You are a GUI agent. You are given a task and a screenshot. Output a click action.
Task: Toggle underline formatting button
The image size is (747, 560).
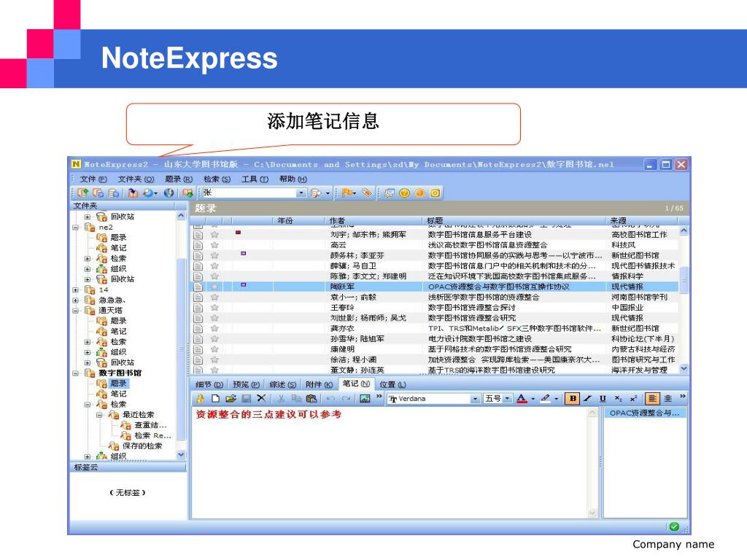pos(603,399)
